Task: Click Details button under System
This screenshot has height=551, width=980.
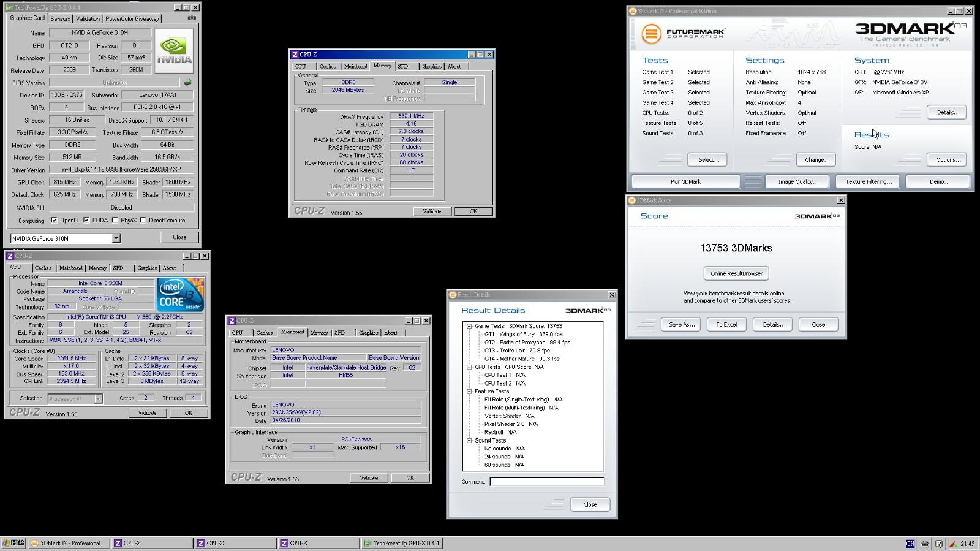Action: pyautogui.click(x=947, y=112)
